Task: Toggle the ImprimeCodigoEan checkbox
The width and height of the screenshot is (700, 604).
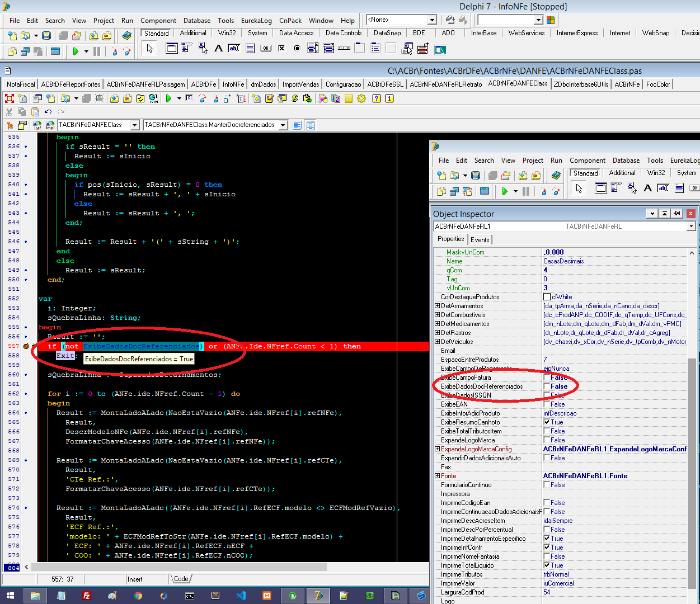Action: [x=547, y=503]
